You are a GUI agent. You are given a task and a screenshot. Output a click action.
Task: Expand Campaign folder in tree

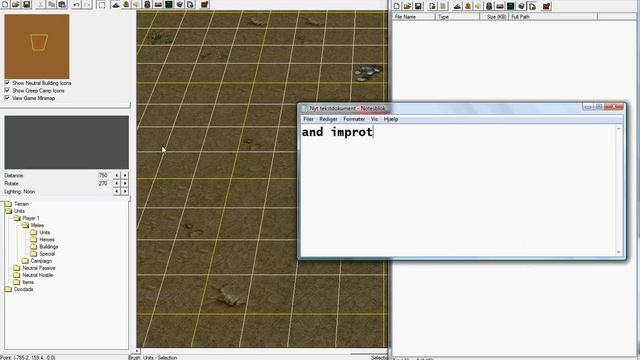[37, 261]
